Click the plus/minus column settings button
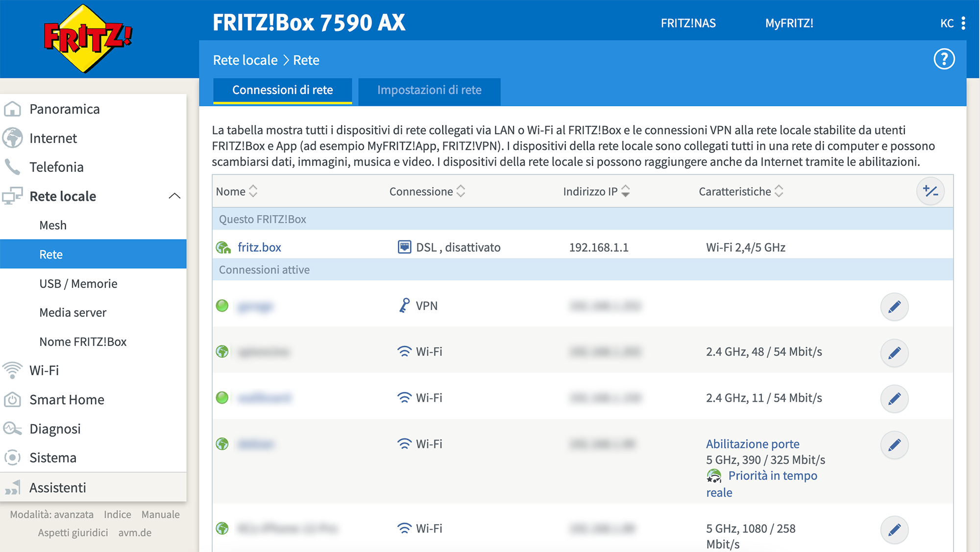The width and height of the screenshot is (980, 552). [x=930, y=191]
